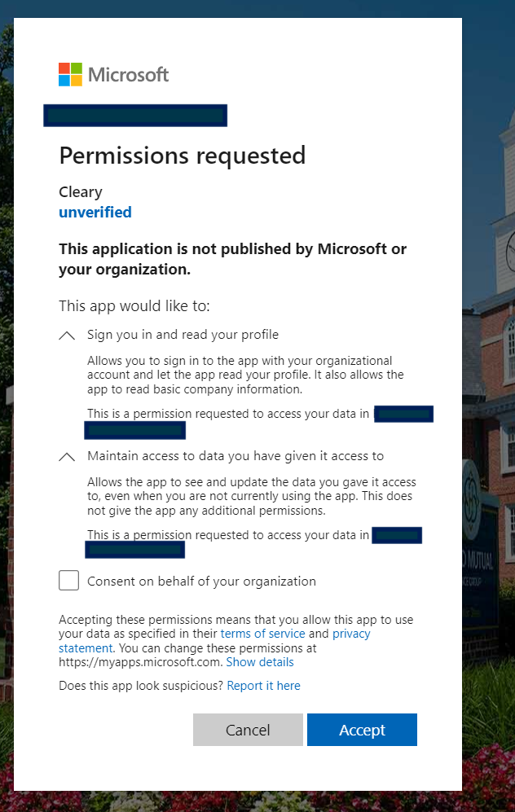
Task: Select the app name "Cleary"
Action: 79,191
